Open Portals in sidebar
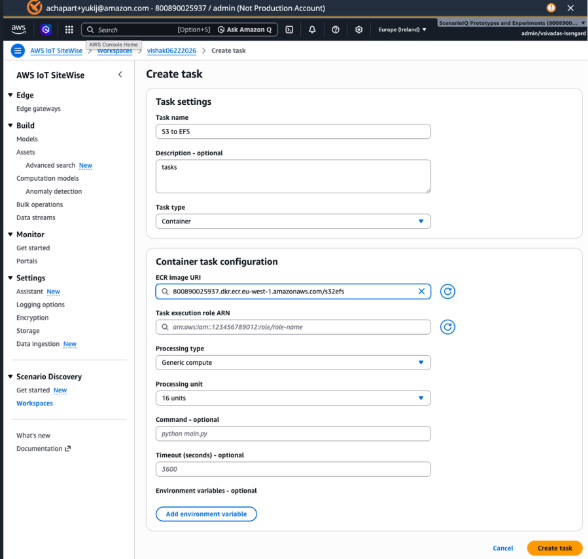The image size is (588, 559). tap(27, 261)
